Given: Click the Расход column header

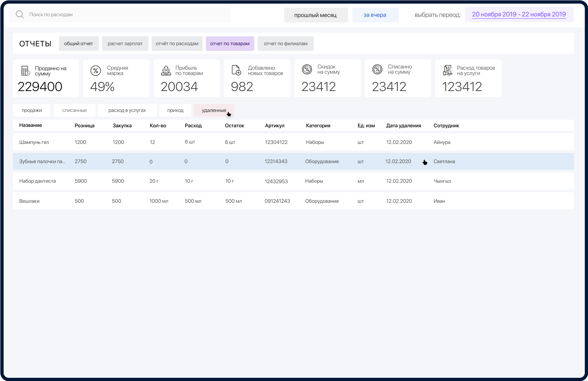Looking at the screenshot, I should pyautogui.click(x=193, y=125).
